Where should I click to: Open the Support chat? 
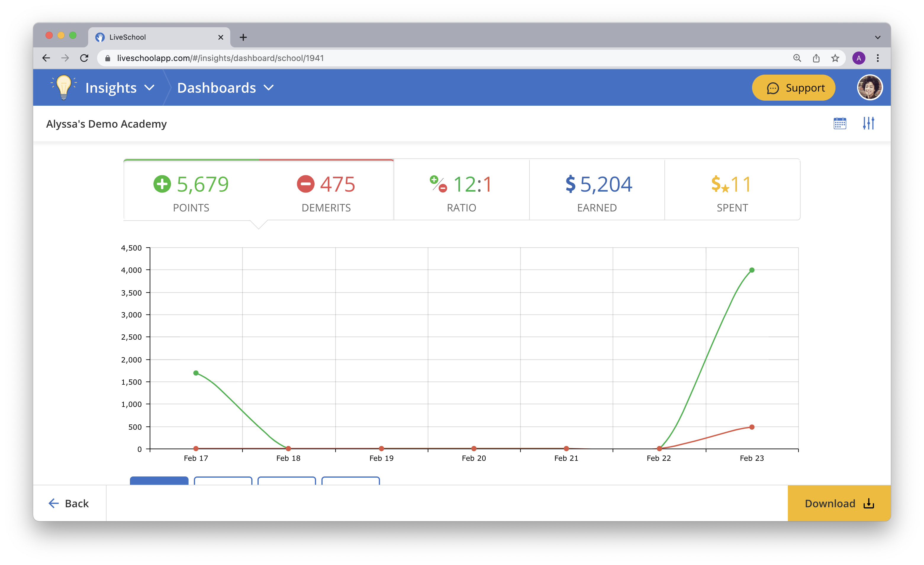click(793, 87)
